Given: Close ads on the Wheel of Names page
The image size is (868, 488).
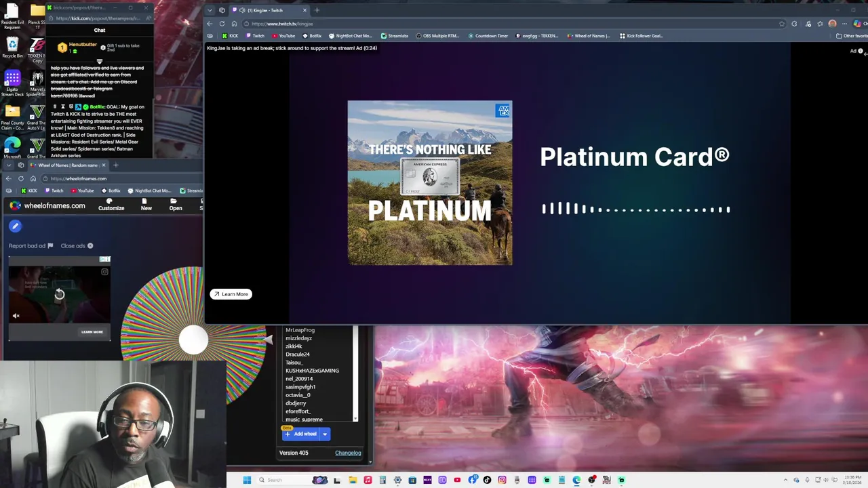Looking at the screenshot, I should click(77, 246).
